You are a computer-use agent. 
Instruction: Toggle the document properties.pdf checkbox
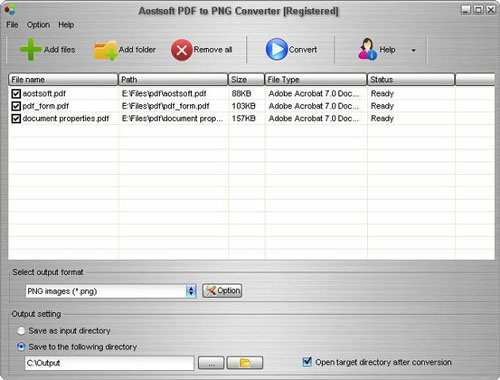16,119
